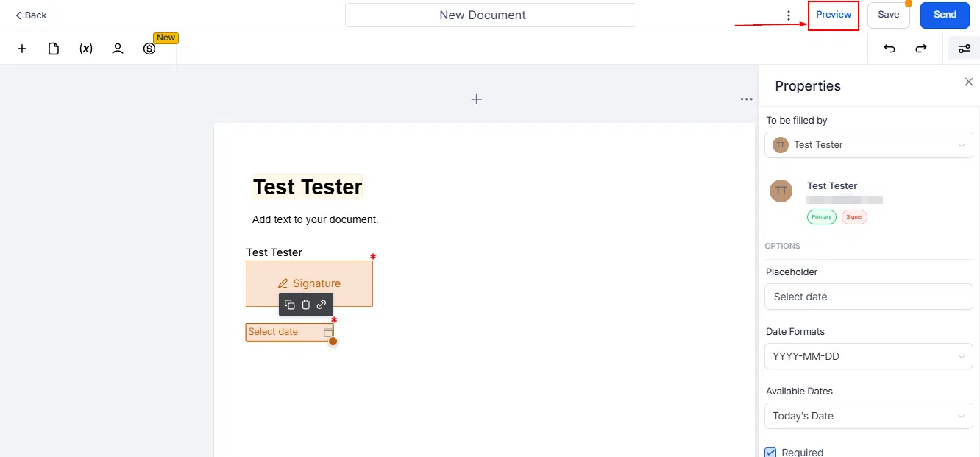Close the Properties panel
Viewport: 980px width, 457px height.
pos(969,82)
